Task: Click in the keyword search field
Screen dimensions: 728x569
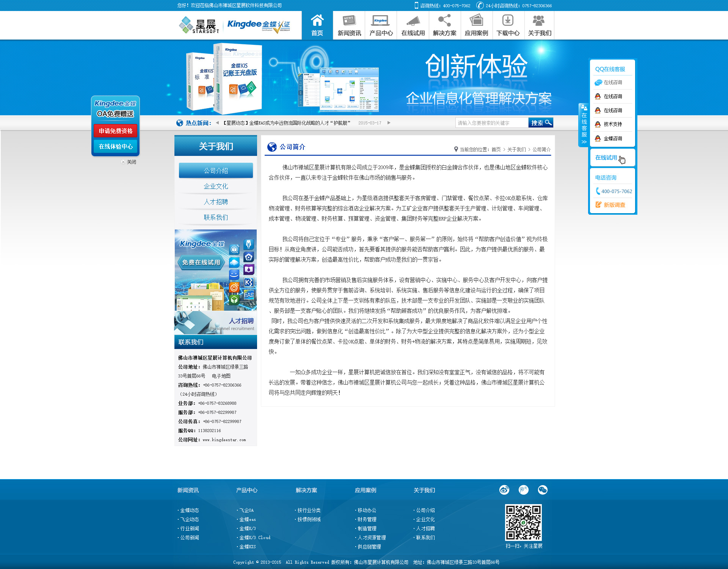Action: 491,123
